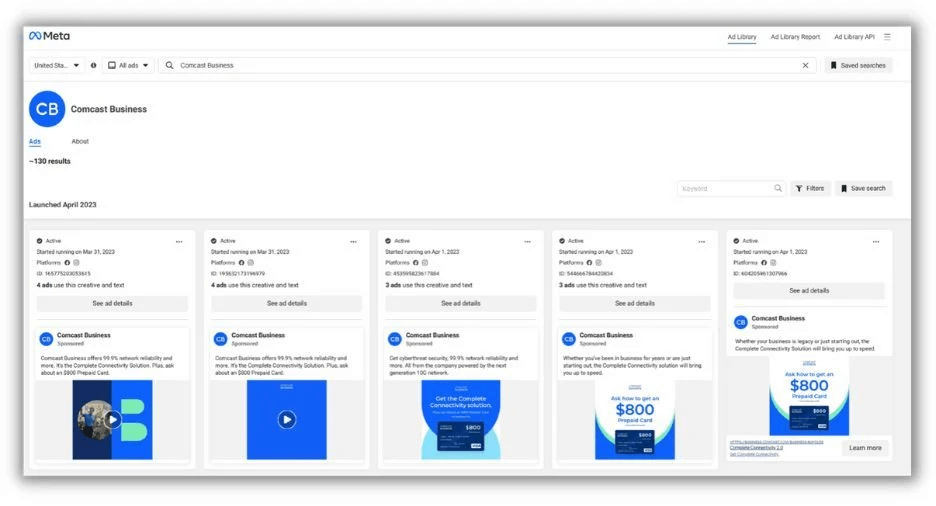
Task: Click the Save search button
Action: coord(863,188)
